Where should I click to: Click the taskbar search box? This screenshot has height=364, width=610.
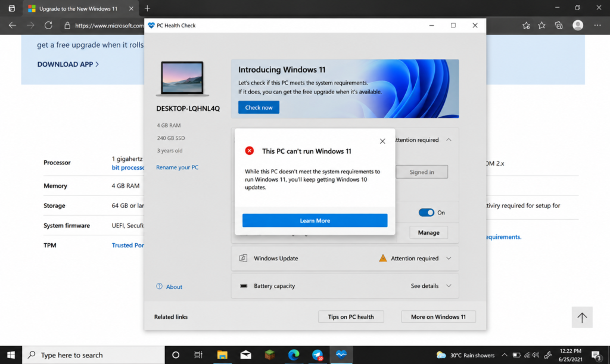pos(94,355)
